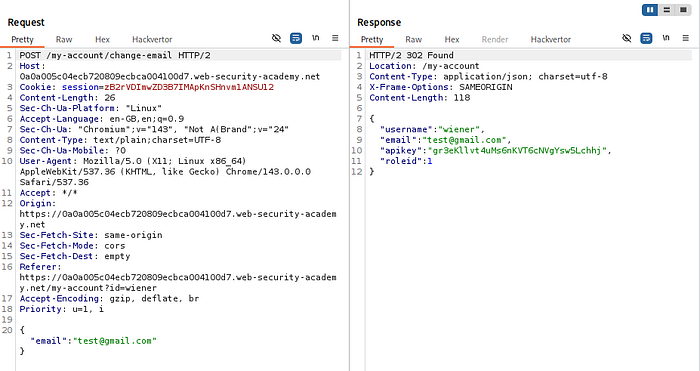Click the "username":"wiener" JSON line
700x371 pixels.
432,129
